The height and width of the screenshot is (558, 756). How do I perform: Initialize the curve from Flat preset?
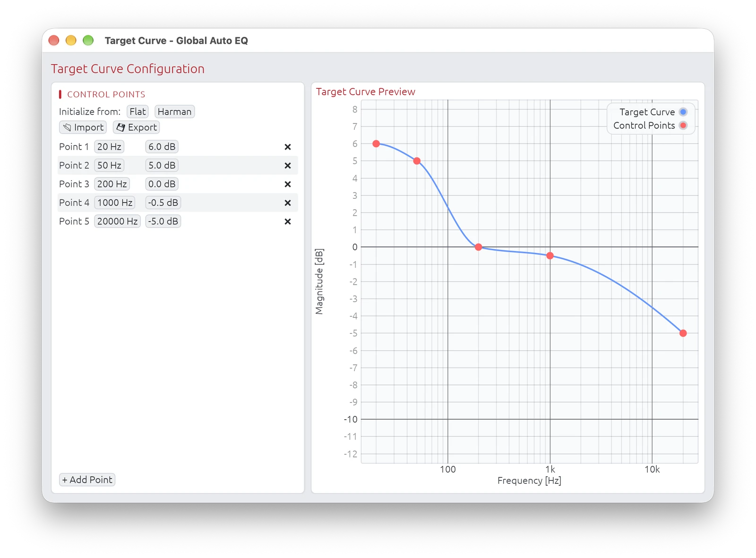[137, 111]
